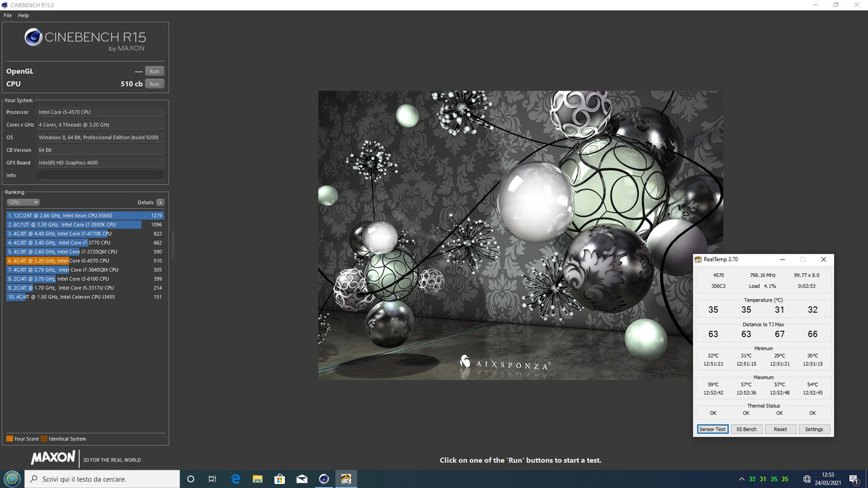The height and width of the screenshot is (488, 868).
Task: Select the Xeon X5650 ranking entry
Action: pos(85,216)
